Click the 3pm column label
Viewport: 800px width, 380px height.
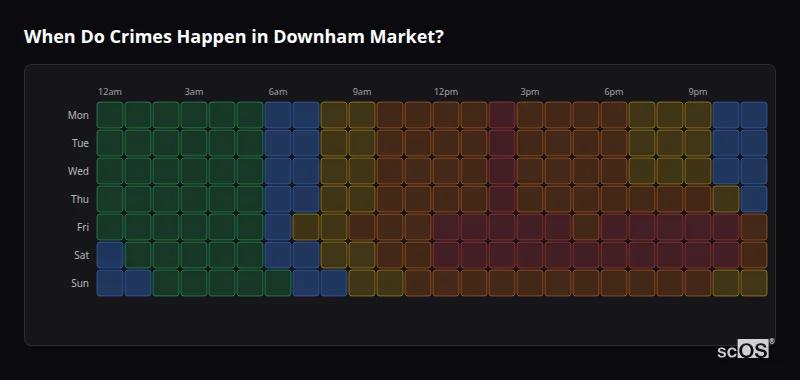coord(530,92)
